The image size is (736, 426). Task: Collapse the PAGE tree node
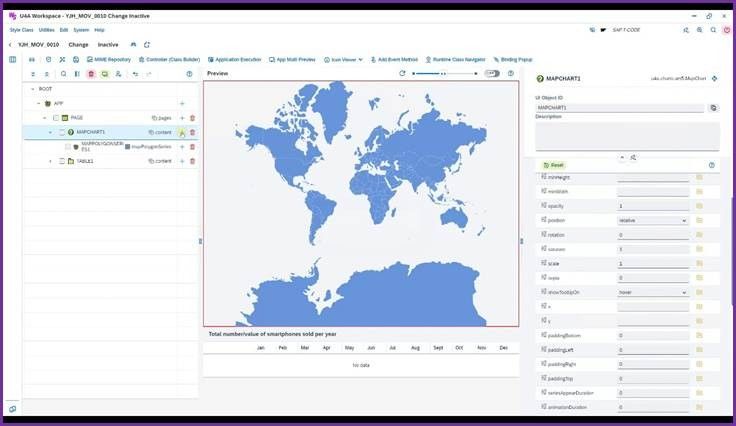45,118
